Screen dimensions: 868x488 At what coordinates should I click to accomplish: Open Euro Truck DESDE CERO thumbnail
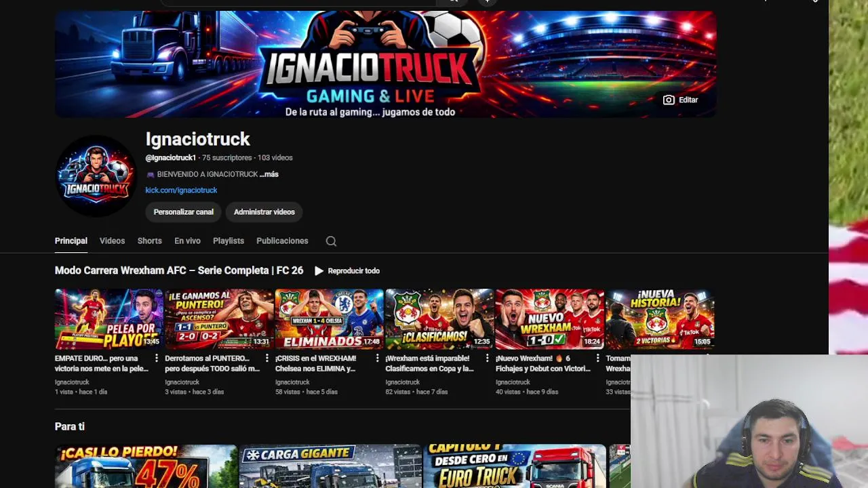pyautogui.click(x=515, y=466)
